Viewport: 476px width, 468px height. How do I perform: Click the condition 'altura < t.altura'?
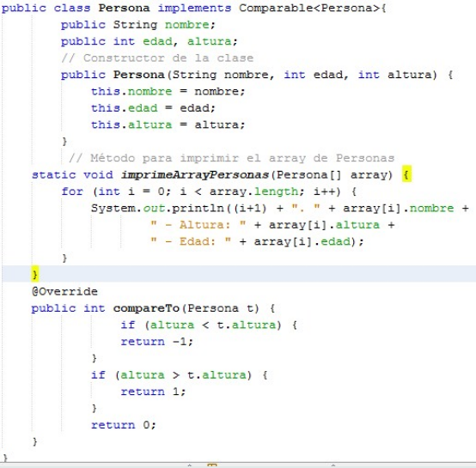click(x=213, y=325)
